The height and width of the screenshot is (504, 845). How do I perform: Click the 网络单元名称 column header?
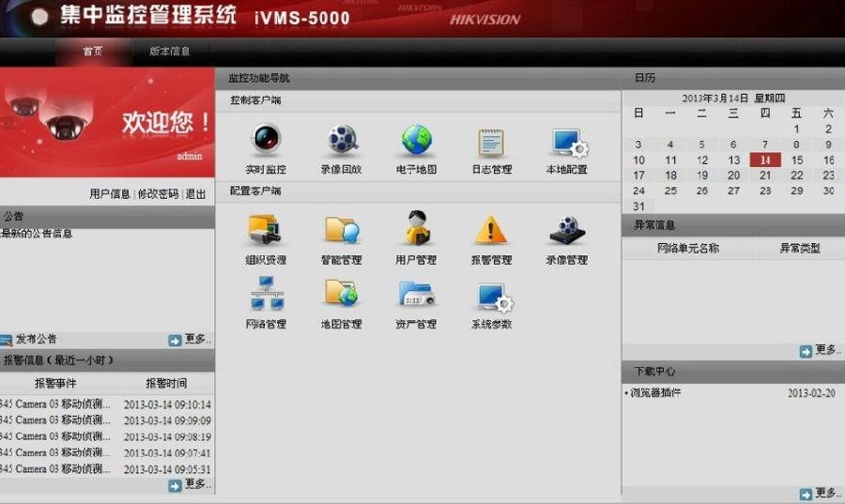coord(688,248)
